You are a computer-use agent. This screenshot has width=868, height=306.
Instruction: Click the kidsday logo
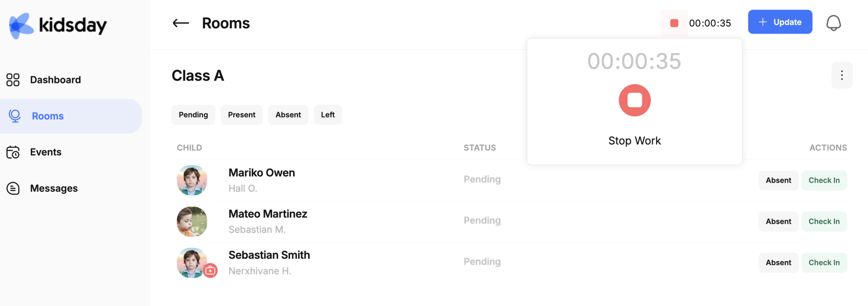[58, 26]
